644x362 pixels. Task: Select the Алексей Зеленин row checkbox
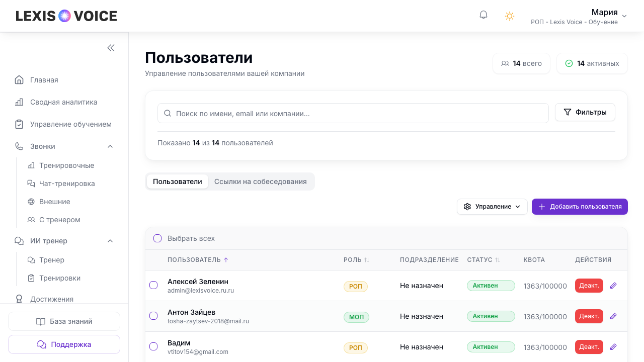coord(153,285)
